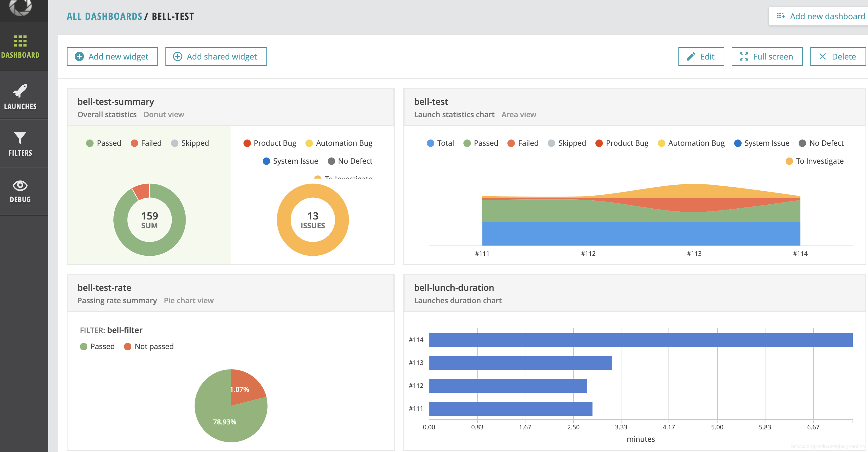Go to ALL DASHBOARDS breadcrumb
Screen dimensions: 868x452
coord(104,16)
